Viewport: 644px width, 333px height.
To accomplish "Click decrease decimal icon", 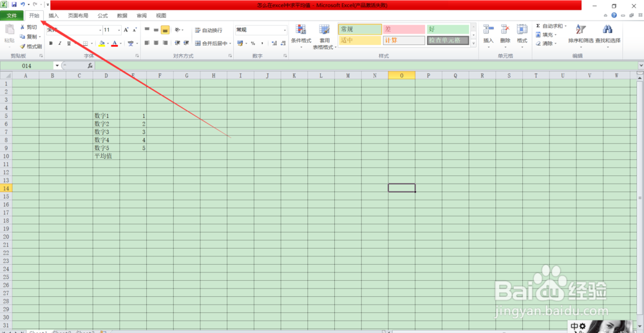I will (283, 43).
